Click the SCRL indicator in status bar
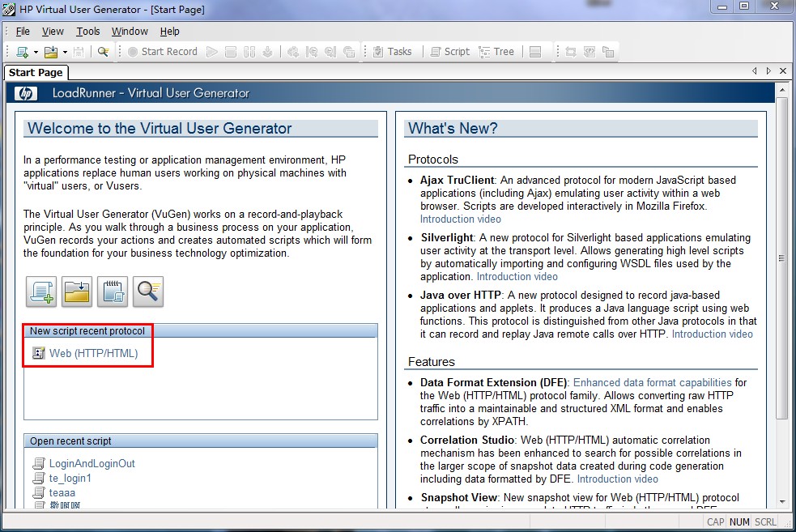796x532 pixels. coord(765,521)
